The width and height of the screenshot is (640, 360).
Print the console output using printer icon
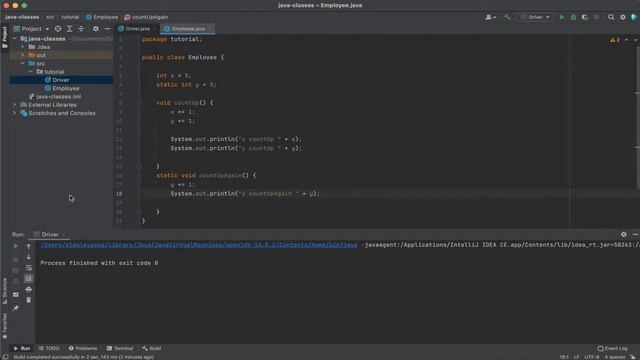coord(29,289)
